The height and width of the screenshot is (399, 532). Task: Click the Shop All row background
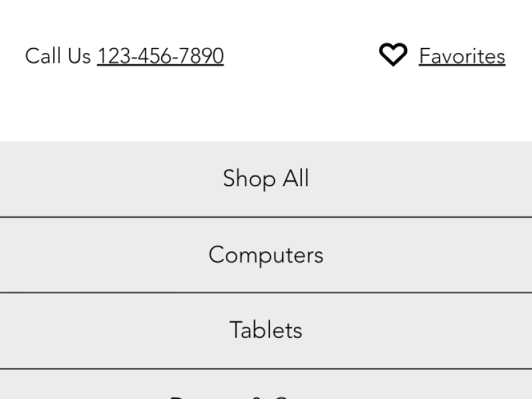click(100, 178)
